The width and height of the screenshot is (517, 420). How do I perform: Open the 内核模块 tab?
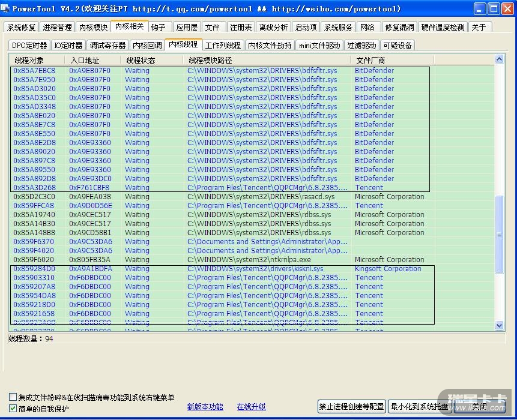tap(93, 28)
